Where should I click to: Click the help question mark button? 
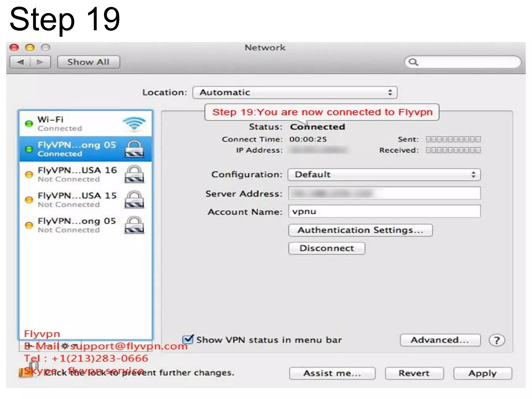496,340
